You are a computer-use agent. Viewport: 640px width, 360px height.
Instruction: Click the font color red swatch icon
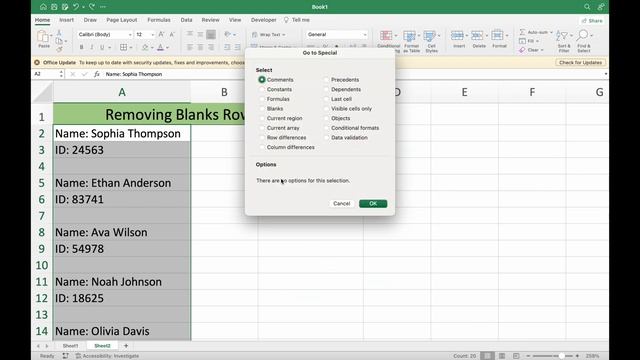[160, 47]
